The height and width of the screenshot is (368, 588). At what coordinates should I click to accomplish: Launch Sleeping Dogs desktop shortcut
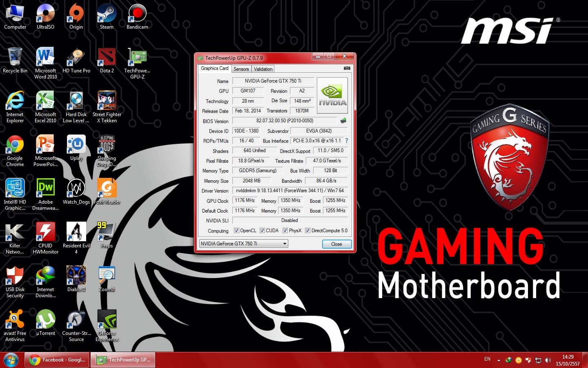[x=107, y=150]
